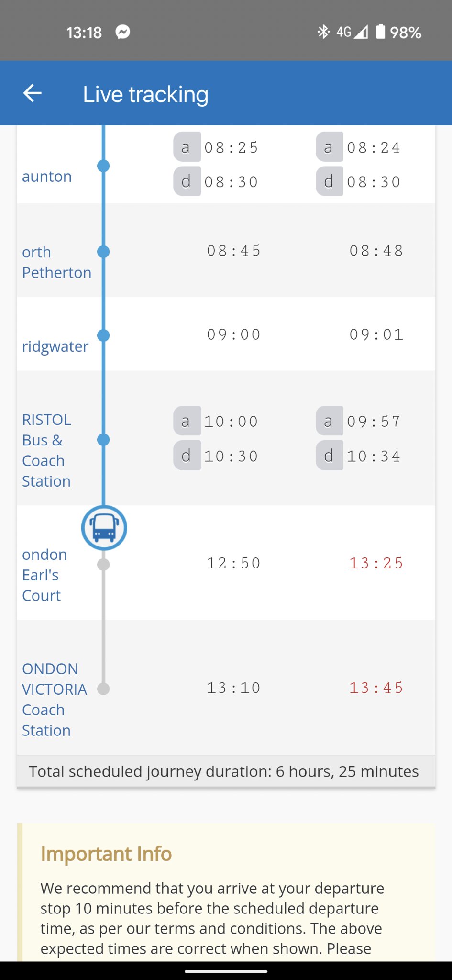Tap the back arrow in header

(x=33, y=93)
